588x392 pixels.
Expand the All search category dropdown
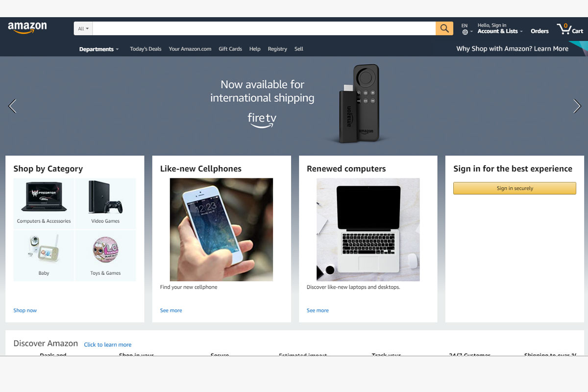(83, 28)
